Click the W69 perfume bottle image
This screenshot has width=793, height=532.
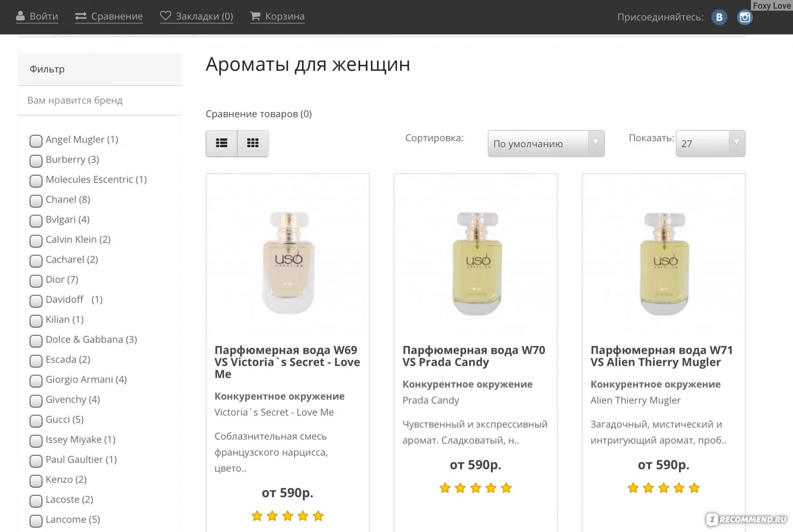288,262
